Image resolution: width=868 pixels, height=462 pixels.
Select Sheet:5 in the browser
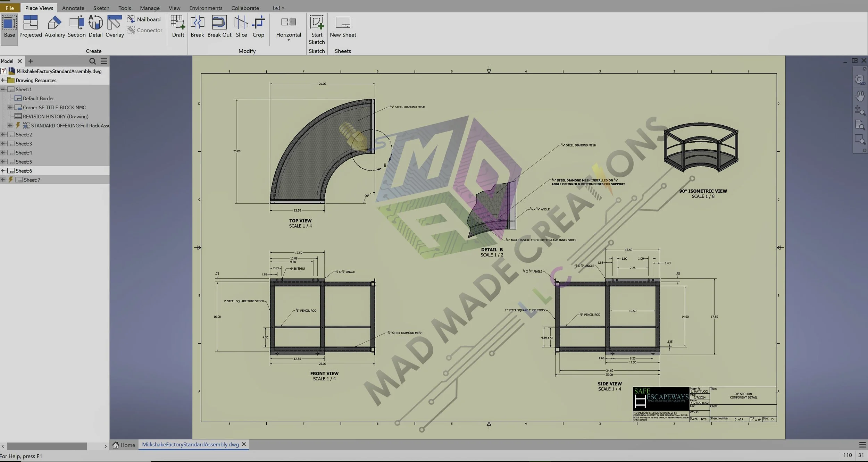(20, 162)
